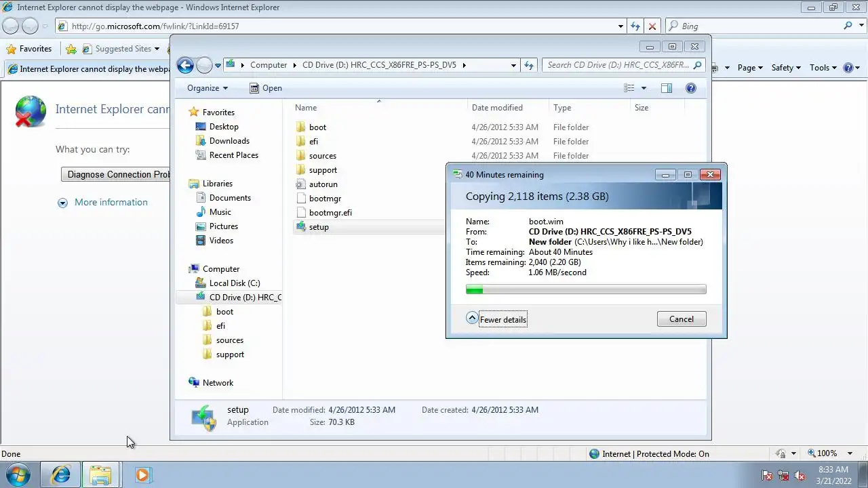Click IE Favorites star button
Screen dimensions: 868x488
[x=29, y=49]
